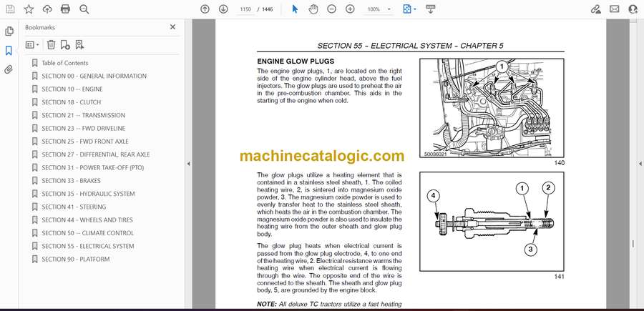Expand the right tools pane arrow
The height and width of the screenshot is (311, 644).
pyautogui.click(x=640, y=164)
